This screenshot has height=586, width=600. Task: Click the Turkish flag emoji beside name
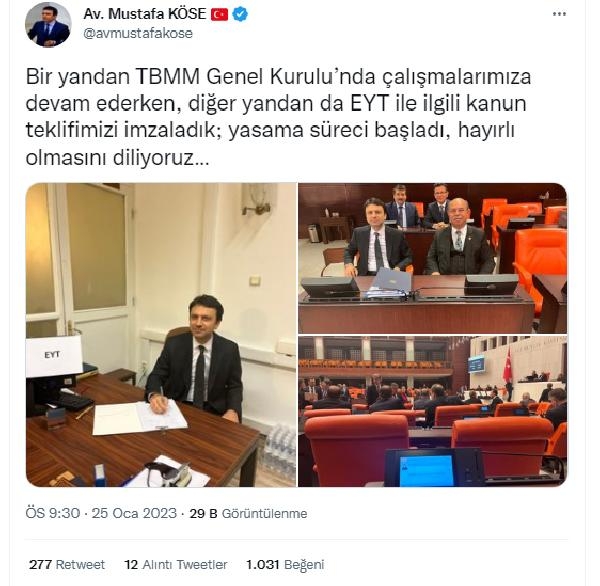(x=220, y=15)
